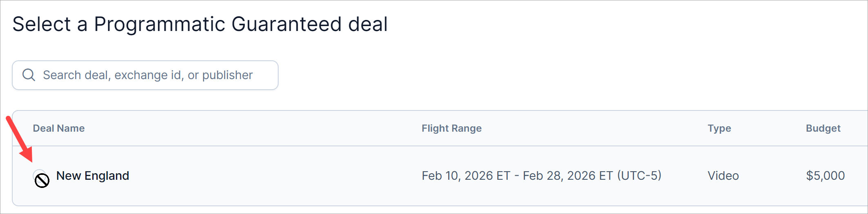Viewport: 868px width, 214px height.
Task: Click the Feb 10, 2026 start date
Action: point(466,176)
